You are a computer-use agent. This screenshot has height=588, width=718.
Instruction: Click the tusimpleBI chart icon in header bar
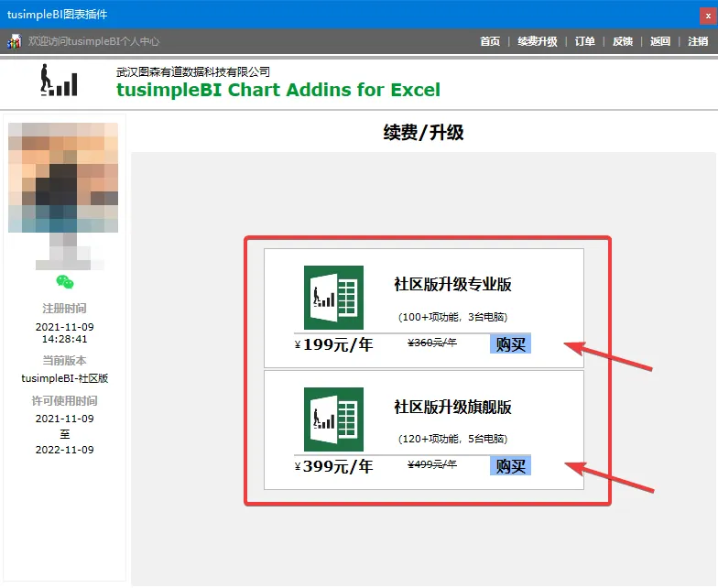pos(15,42)
